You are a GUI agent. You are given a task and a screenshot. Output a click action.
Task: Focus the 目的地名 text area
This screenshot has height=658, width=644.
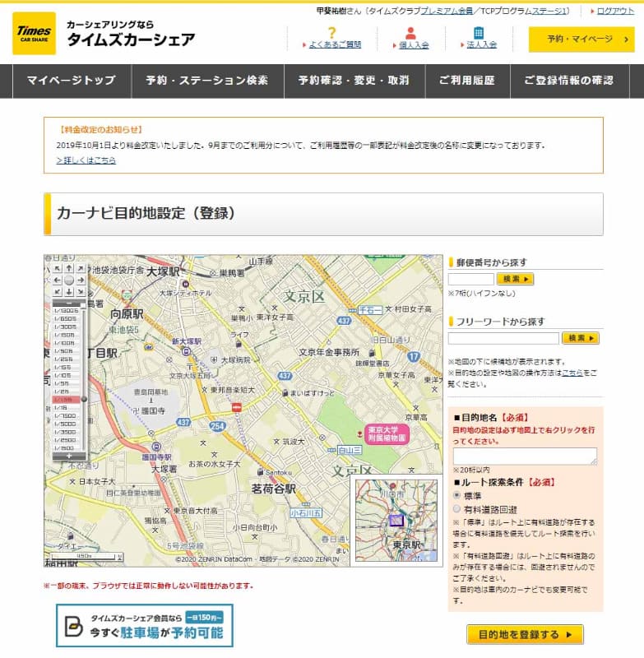coord(525,456)
